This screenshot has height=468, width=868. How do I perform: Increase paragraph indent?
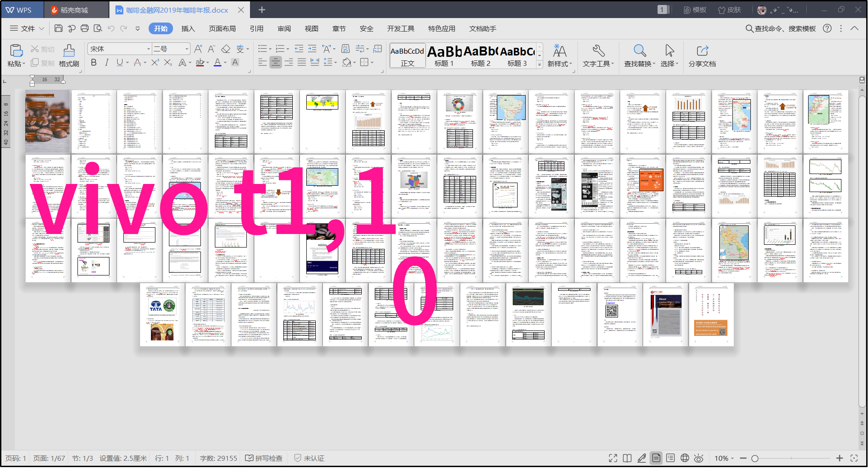pos(312,49)
